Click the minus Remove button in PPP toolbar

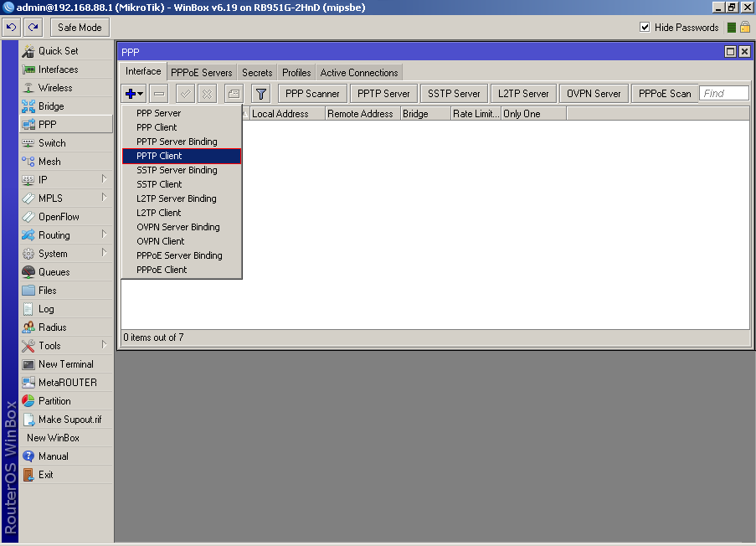click(x=159, y=94)
